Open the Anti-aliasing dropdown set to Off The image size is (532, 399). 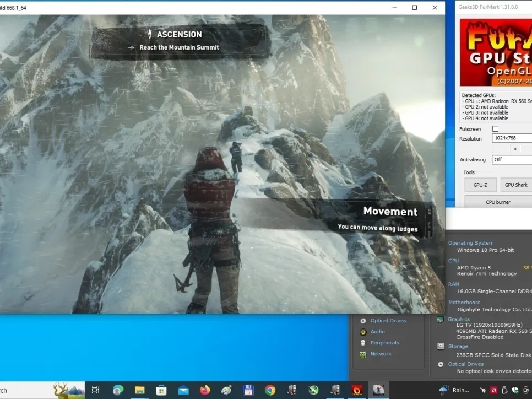pos(512,160)
